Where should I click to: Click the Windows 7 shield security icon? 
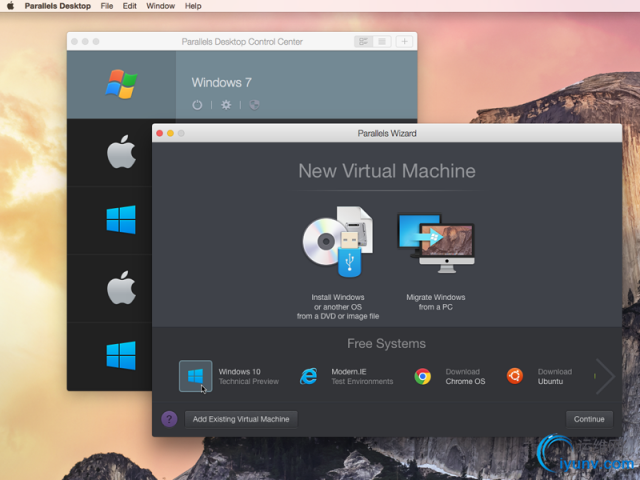(254, 105)
